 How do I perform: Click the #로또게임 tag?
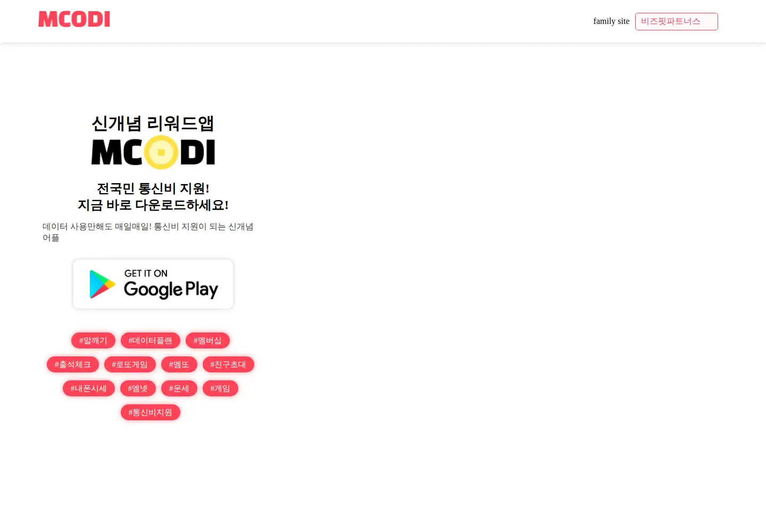point(130,364)
